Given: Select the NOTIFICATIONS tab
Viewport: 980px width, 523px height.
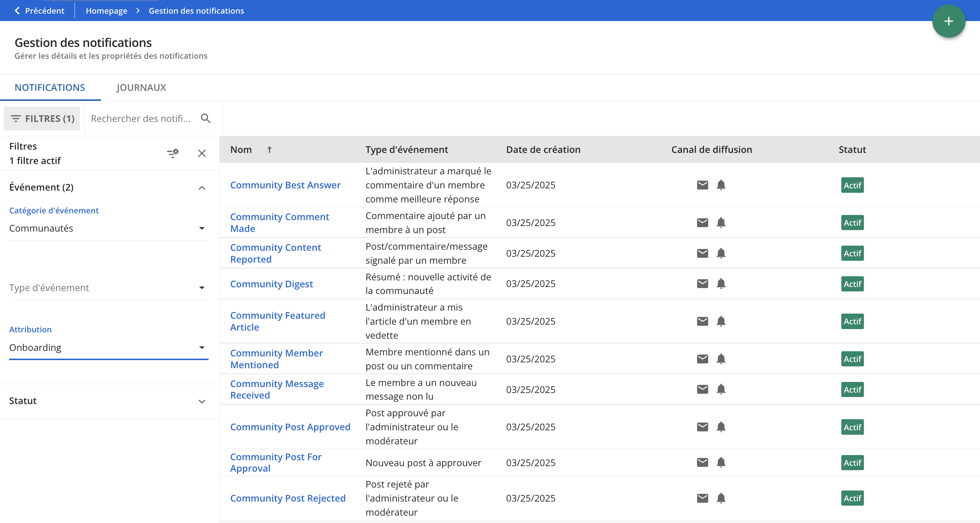Looking at the screenshot, I should 50,88.
